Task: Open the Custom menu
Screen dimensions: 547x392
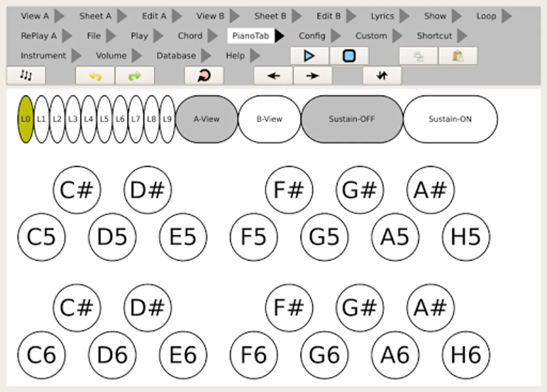Action: click(x=371, y=36)
